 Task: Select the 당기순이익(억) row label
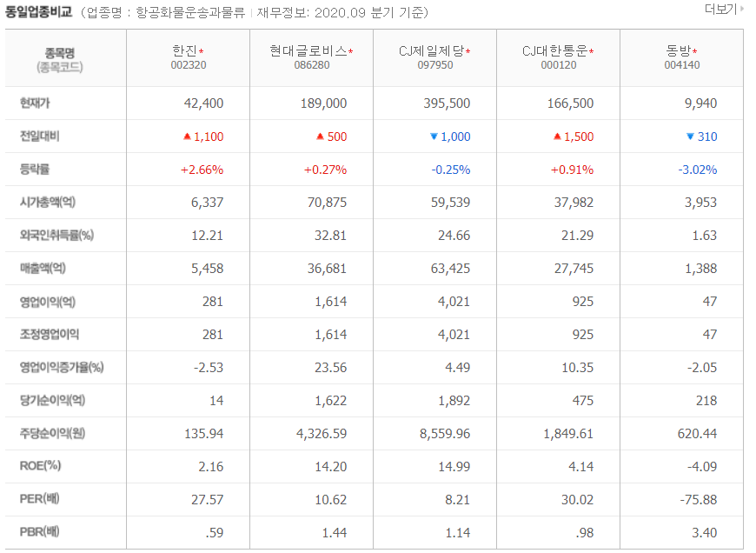(52, 400)
